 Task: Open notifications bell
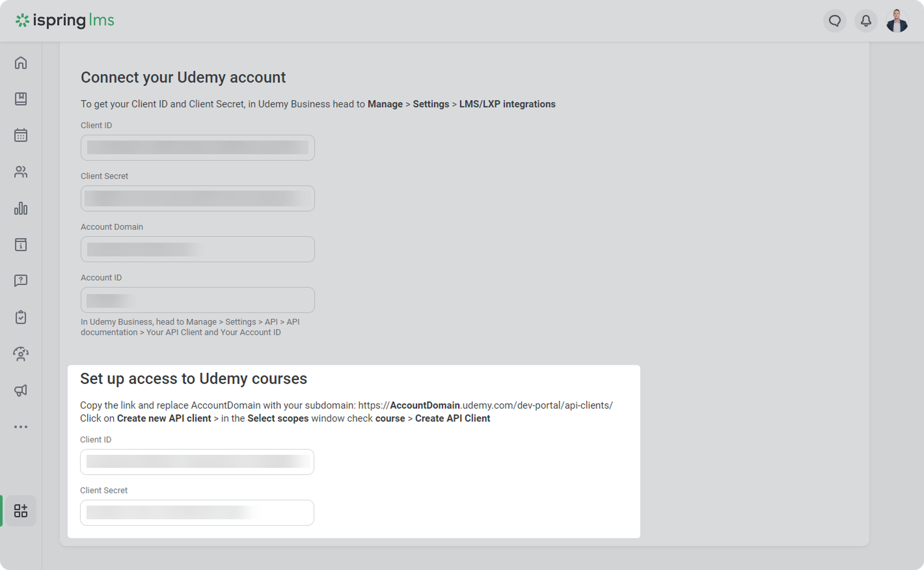coord(866,21)
